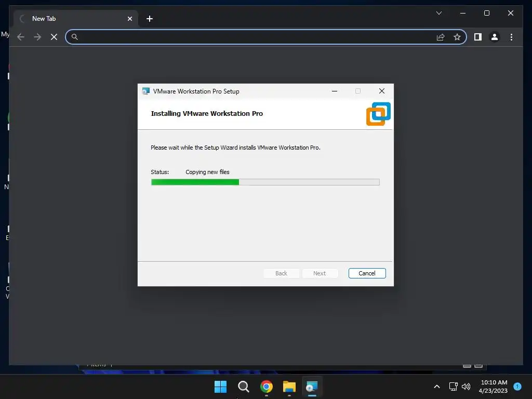Viewport: 532px width, 399px height.
Task: Close the VMware Workstation Pro Setup dialog
Action: click(382, 91)
